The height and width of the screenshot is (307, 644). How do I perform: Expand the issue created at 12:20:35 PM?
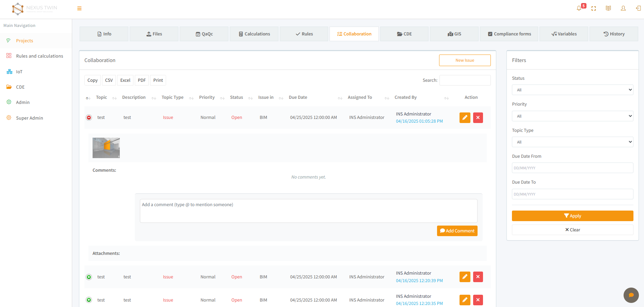89,300
